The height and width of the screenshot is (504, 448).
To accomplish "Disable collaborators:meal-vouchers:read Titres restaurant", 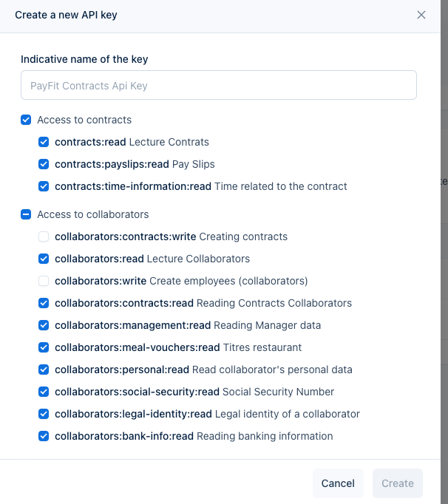I will pyautogui.click(x=44, y=347).
